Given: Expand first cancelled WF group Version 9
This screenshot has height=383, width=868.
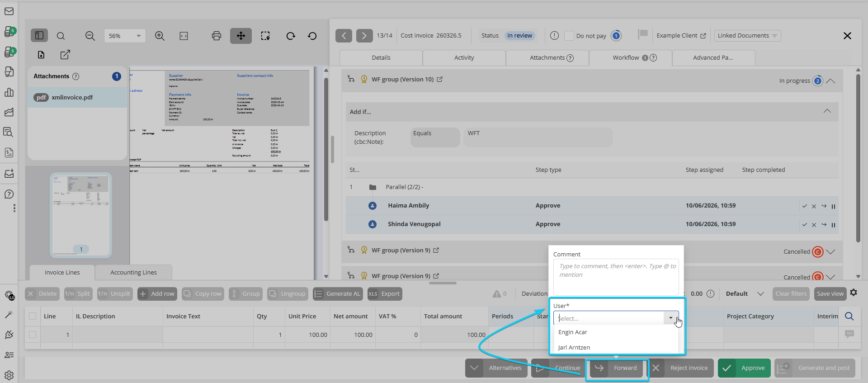Looking at the screenshot, I should (830, 251).
